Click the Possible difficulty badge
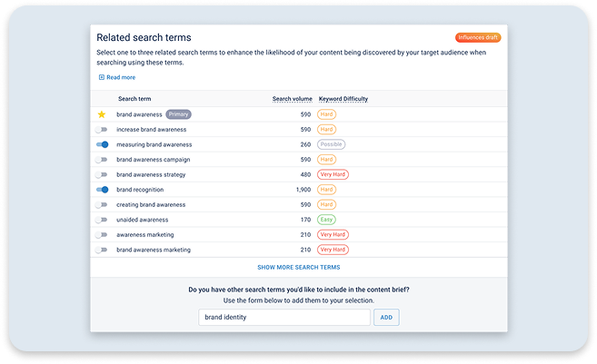Image resolution: width=597 pixels, height=364 pixels. 332,144
